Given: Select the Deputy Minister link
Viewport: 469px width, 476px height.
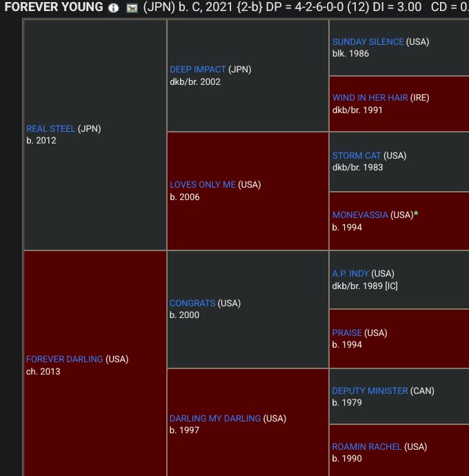Looking at the screenshot, I should [x=370, y=391].
